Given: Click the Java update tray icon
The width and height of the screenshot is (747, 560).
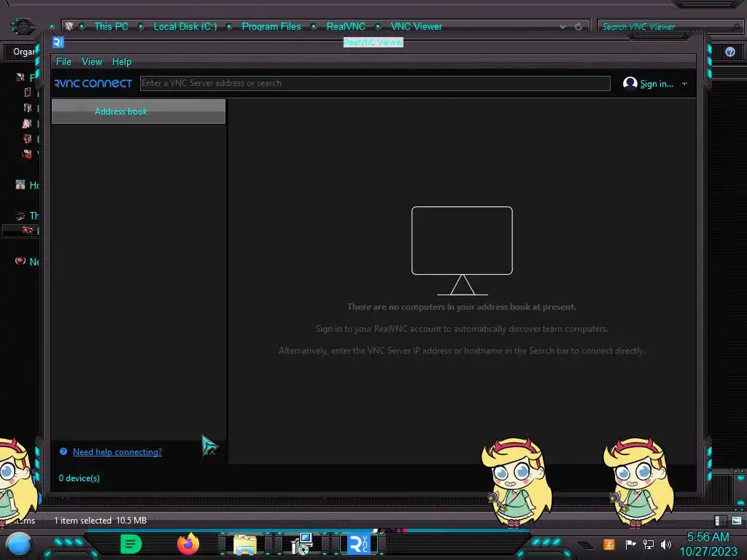Looking at the screenshot, I should [609, 544].
